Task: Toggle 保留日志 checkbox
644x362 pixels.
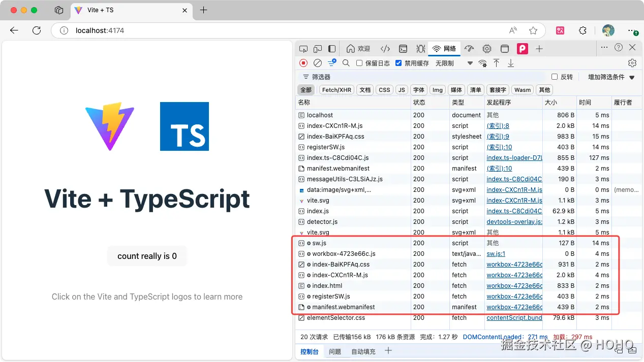Action: [359, 63]
